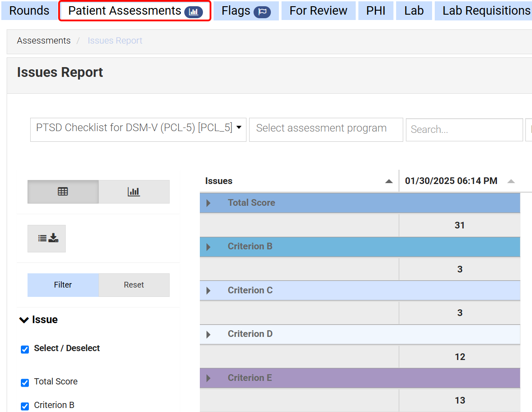Click the export list download icon
532x412 pixels.
point(46,238)
